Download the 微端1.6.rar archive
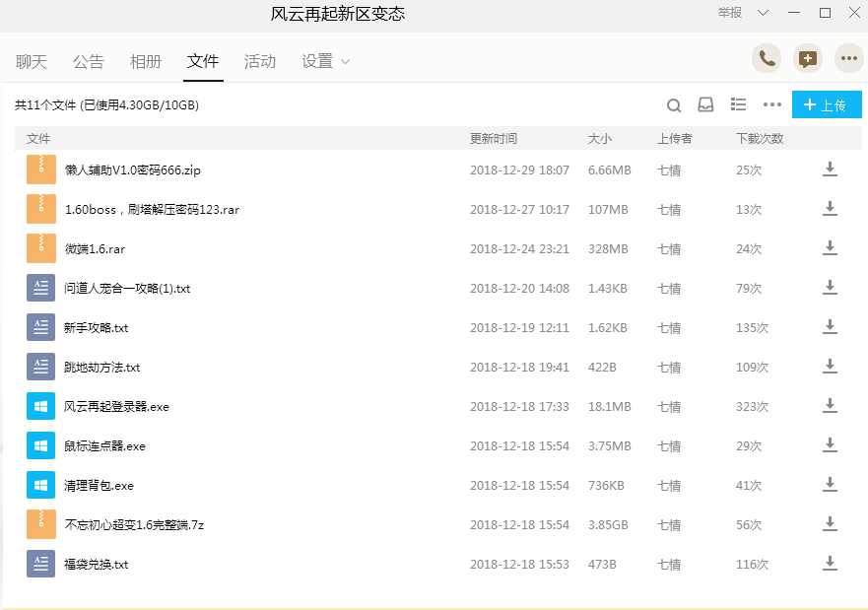The image size is (868, 610). coord(830,248)
